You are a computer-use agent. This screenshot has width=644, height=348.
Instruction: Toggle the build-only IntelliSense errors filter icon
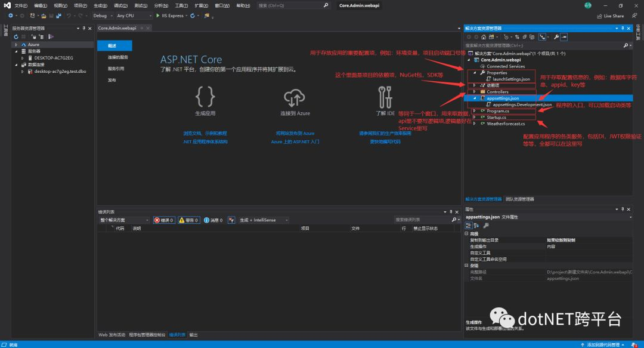[231, 220]
